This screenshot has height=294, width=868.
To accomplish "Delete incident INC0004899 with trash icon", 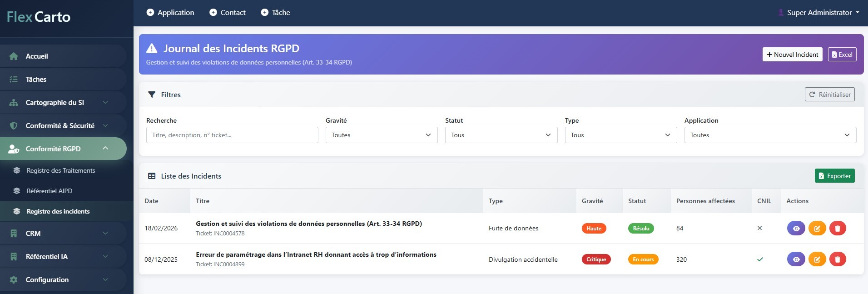I will click(x=838, y=259).
